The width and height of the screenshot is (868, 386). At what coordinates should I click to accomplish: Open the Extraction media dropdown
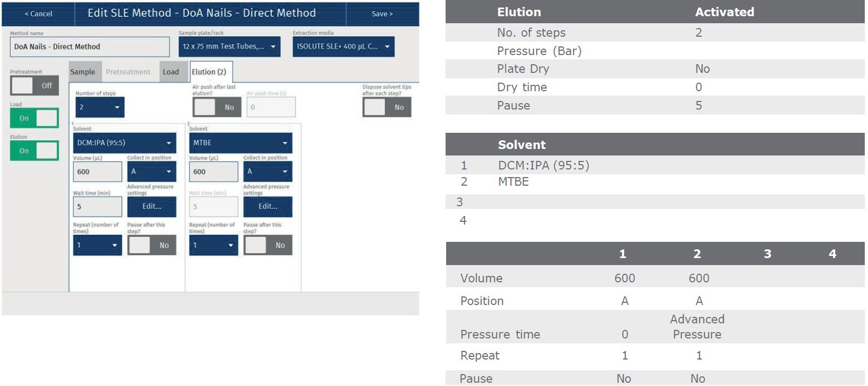coord(344,46)
